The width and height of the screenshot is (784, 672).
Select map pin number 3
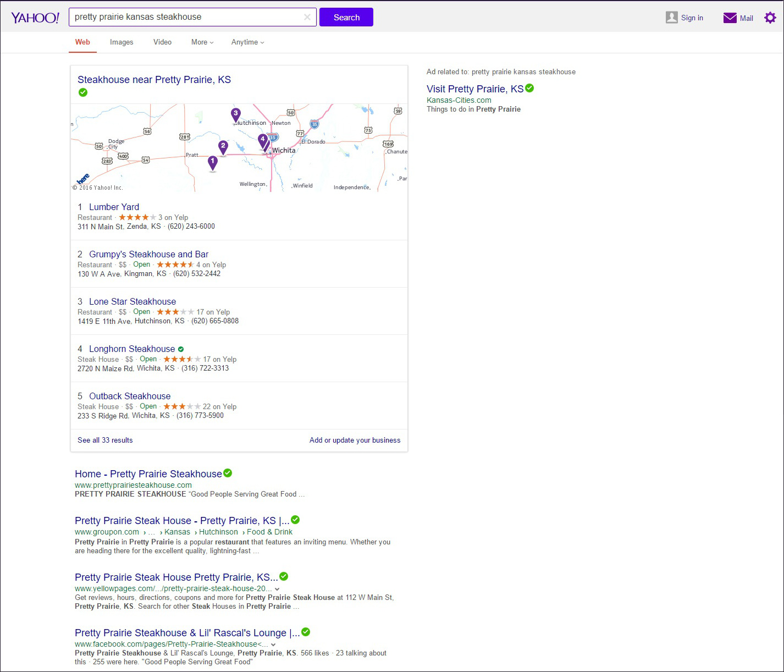[x=235, y=114]
